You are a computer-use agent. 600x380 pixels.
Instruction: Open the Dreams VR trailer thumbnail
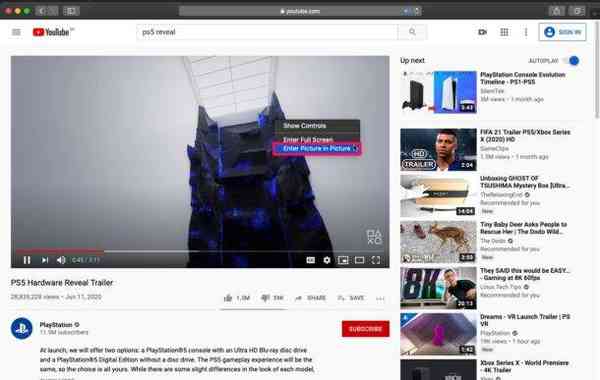coord(439,334)
